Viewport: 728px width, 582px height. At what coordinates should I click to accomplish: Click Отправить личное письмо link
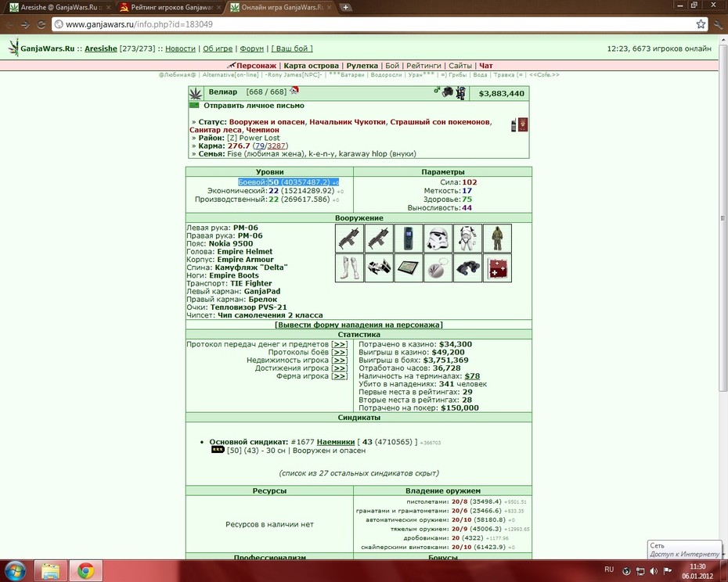point(254,106)
